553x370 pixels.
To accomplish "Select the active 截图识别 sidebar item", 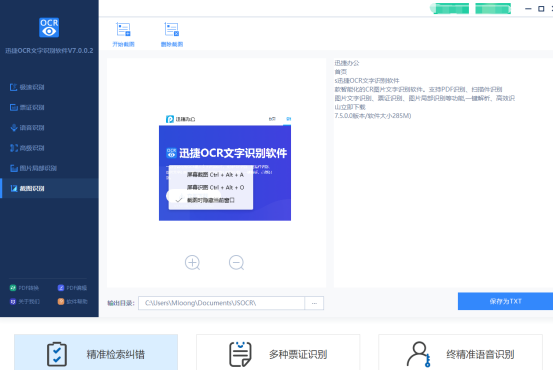I will pos(49,188).
